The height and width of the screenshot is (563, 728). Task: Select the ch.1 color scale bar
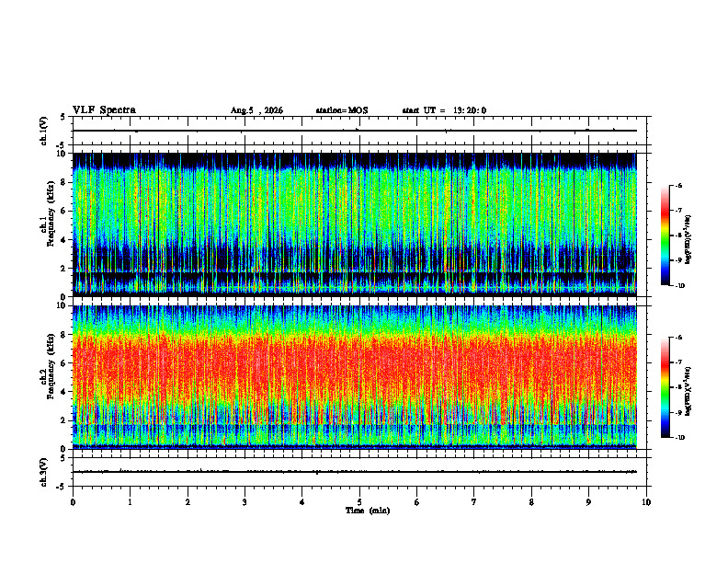tap(665, 236)
